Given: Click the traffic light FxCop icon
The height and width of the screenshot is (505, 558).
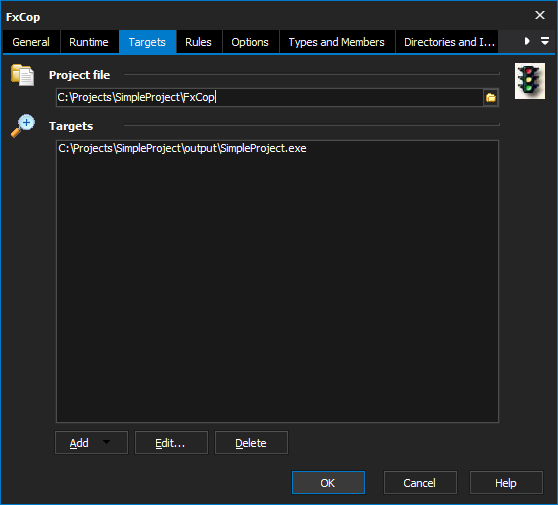Looking at the screenshot, I should pyautogui.click(x=530, y=81).
